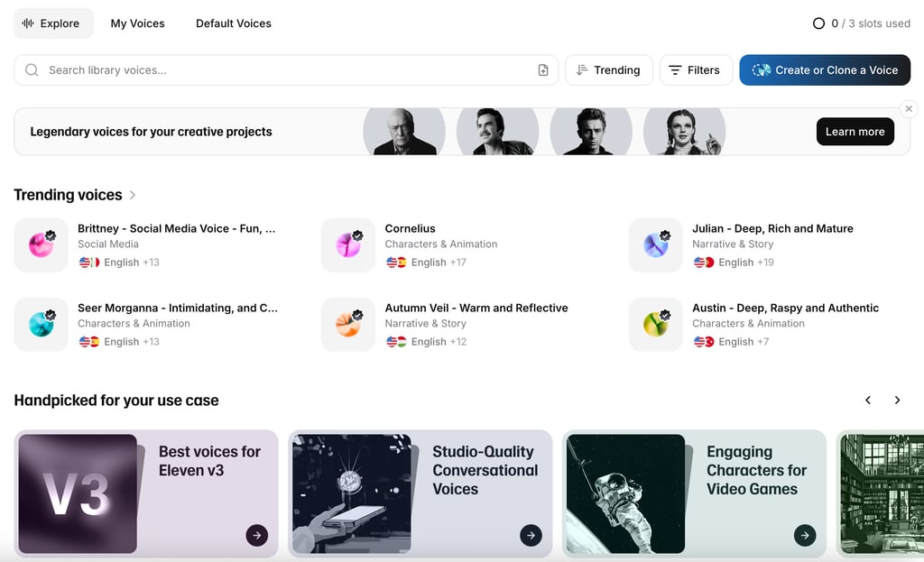Click the Learn more button
This screenshot has width=924, height=562.
click(855, 132)
